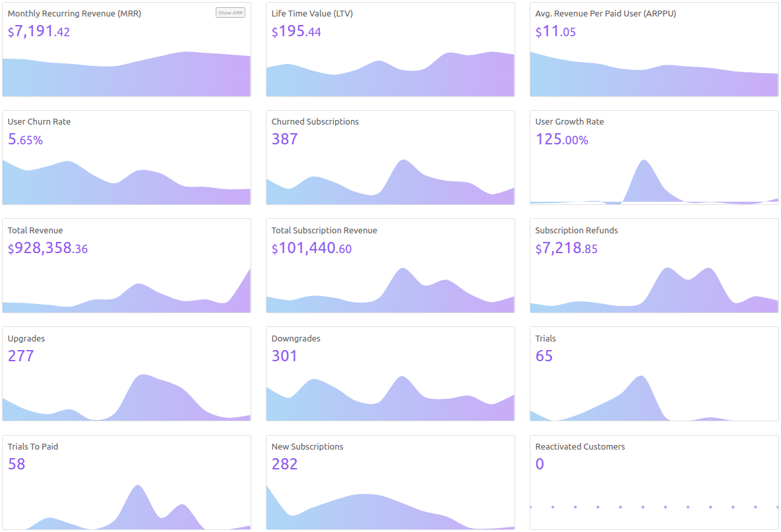Image resolution: width=781 pixels, height=532 pixels.
Task: Select the 0 reactivated customers value
Action: (540, 464)
